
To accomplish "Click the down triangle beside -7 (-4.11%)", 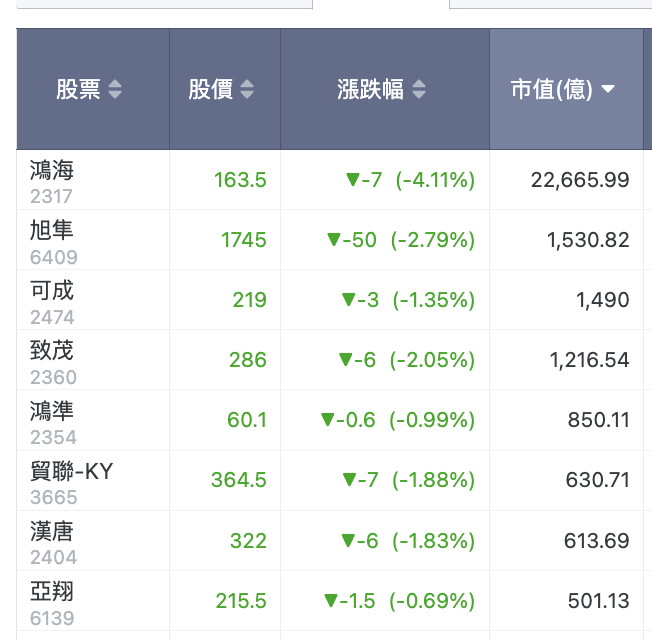I will pyautogui.click(x=353, y=180).
